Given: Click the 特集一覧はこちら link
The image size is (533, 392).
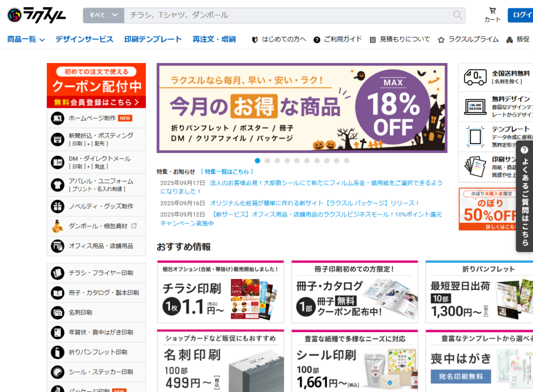Looking at the screenshot, I should (227, 171).
